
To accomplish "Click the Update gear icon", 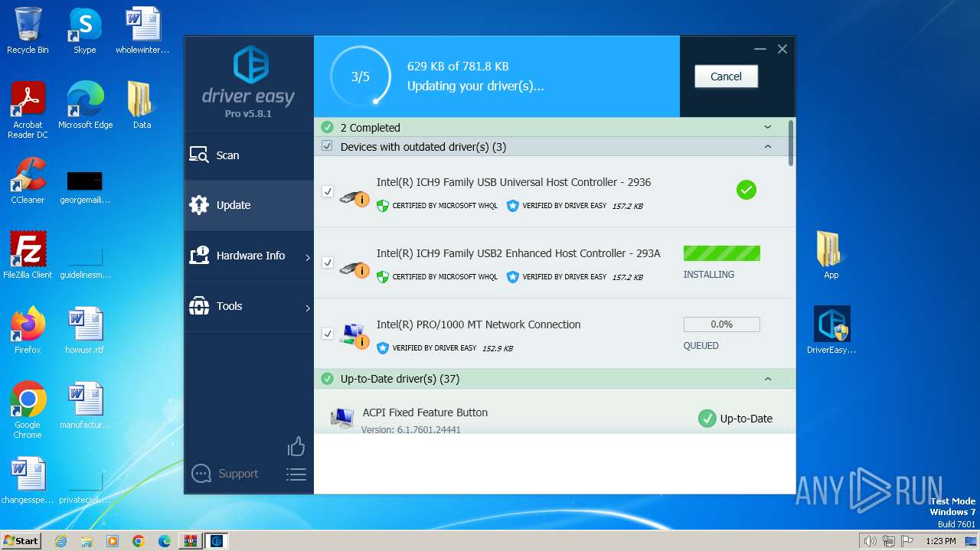I will pos(199,205).
